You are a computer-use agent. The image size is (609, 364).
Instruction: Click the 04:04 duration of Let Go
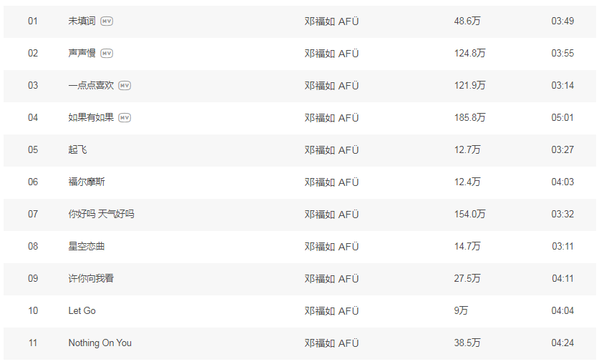562,311
